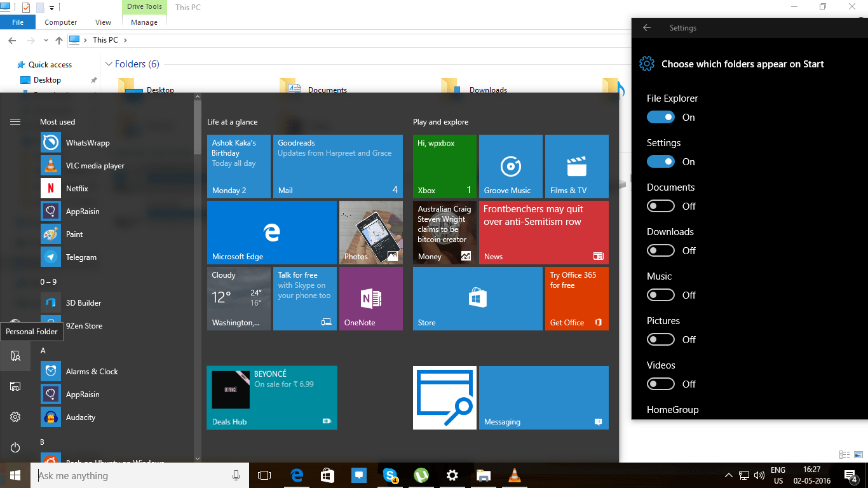Open the OneNote tile
The height and width of the screenshot is (488, 868).
click(371, 299)
